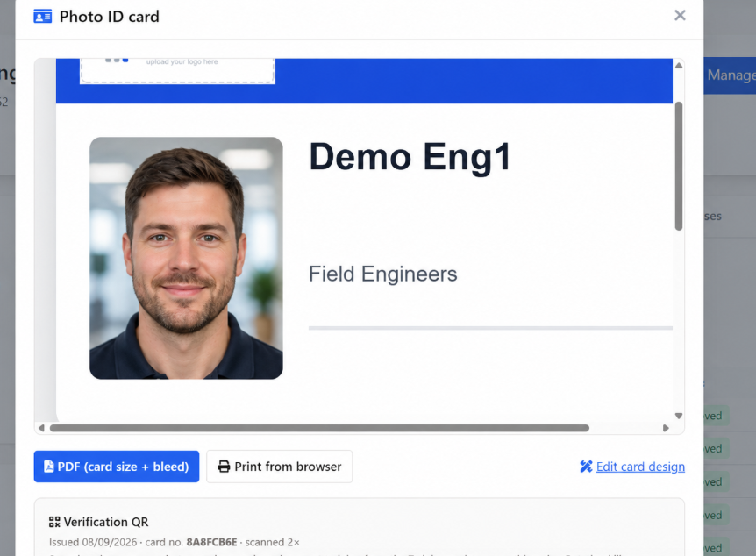The width and height of the screenshot is (756, 556).
Task: Click the employee photo on the card
Action: tap(186, 258)
